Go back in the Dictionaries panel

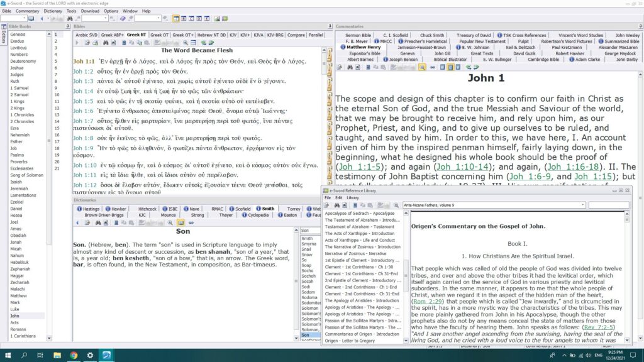coord(77,222)
